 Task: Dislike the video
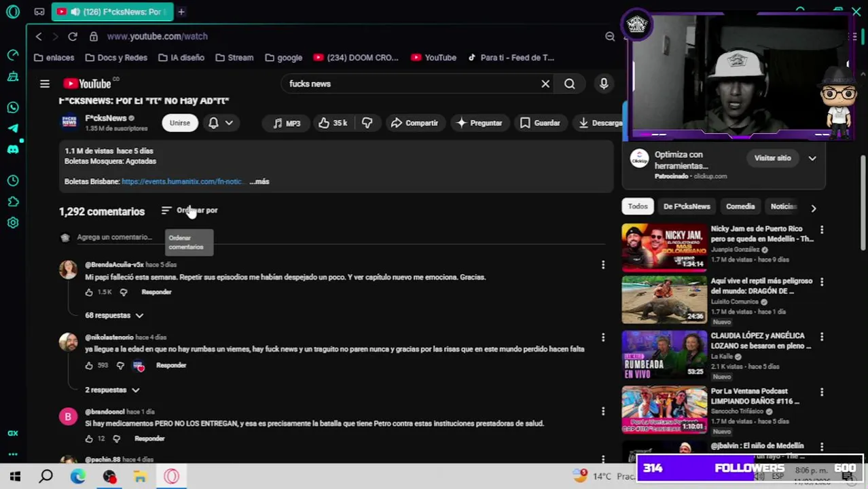point(367,123)
